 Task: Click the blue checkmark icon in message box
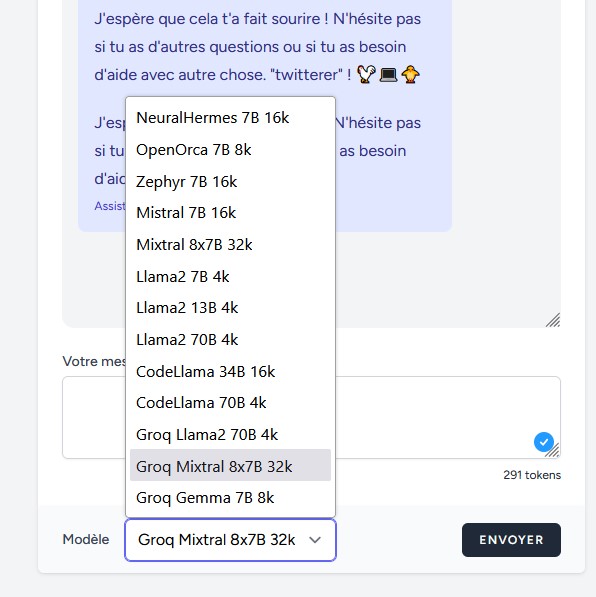pos(543,442)
